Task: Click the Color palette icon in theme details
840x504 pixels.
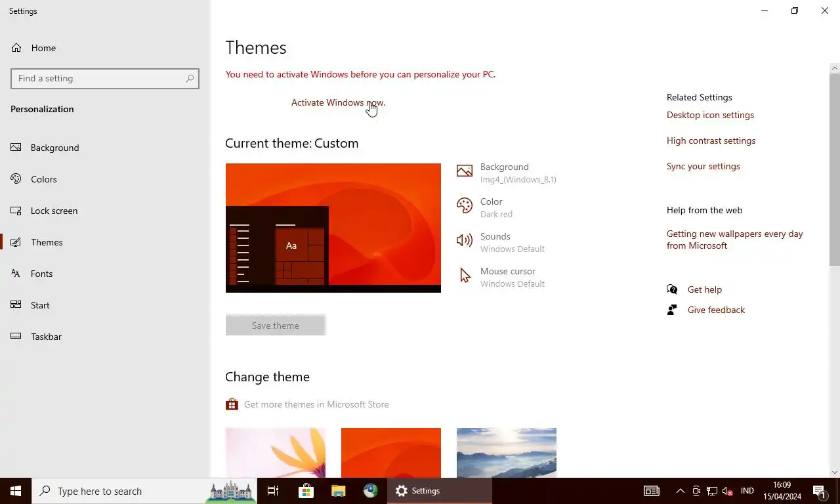Action: point(465,206)
